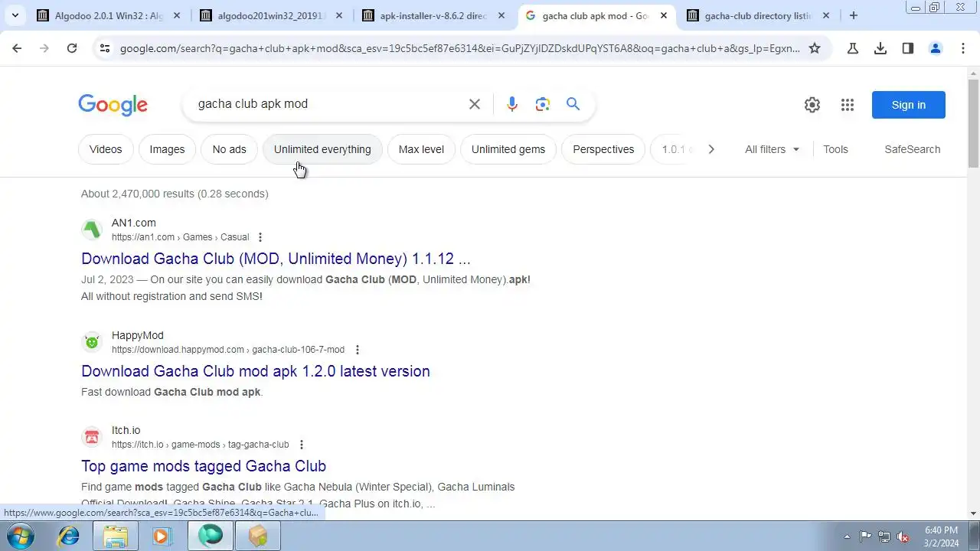Open the Tools search options
This screenshot has width=980, height=551.
point(835,149)
